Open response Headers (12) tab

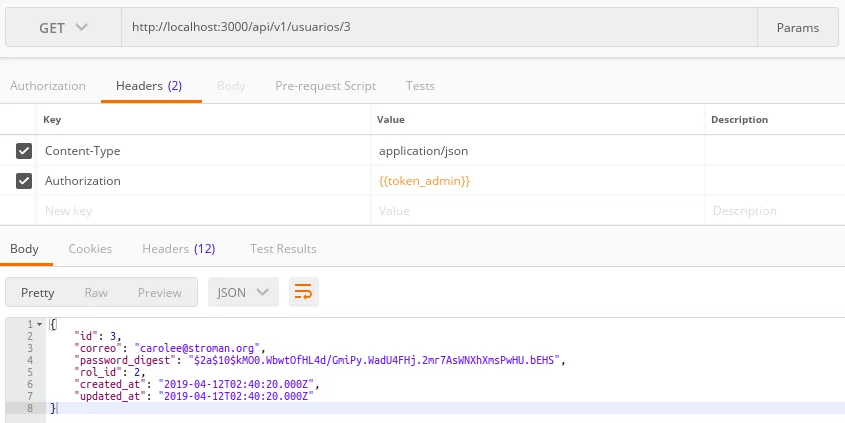coord(178,249)
